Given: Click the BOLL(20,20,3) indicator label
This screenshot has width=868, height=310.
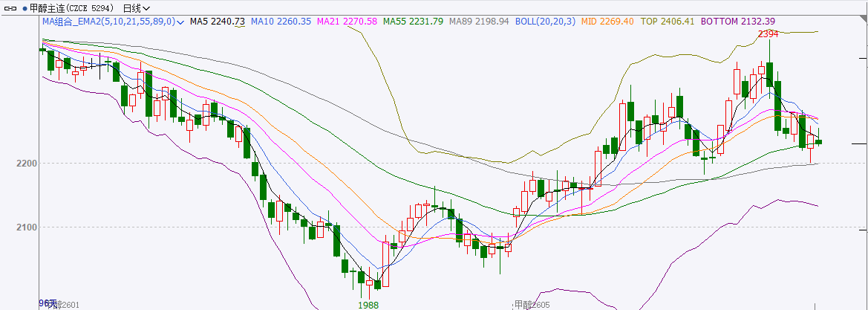Looking at the screenshot, I should point(545,22).
